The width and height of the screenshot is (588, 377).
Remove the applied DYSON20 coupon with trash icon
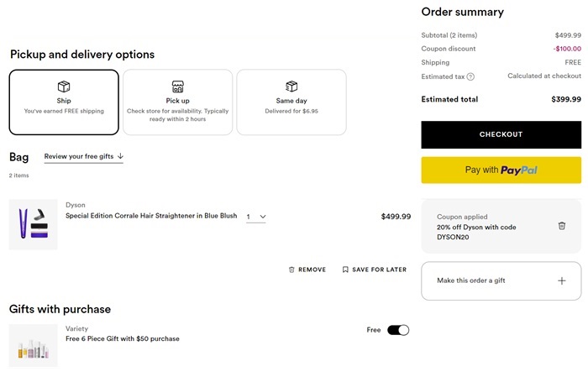click(562, 226)
